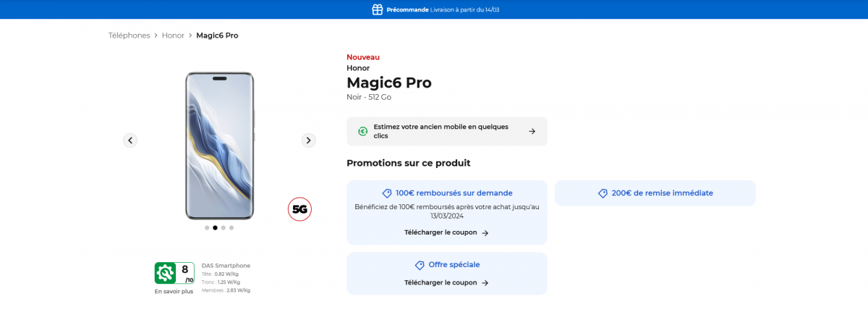Click the DAS Smartphone label
This screenshot has height=312, width=868.
tap(226, 266)
